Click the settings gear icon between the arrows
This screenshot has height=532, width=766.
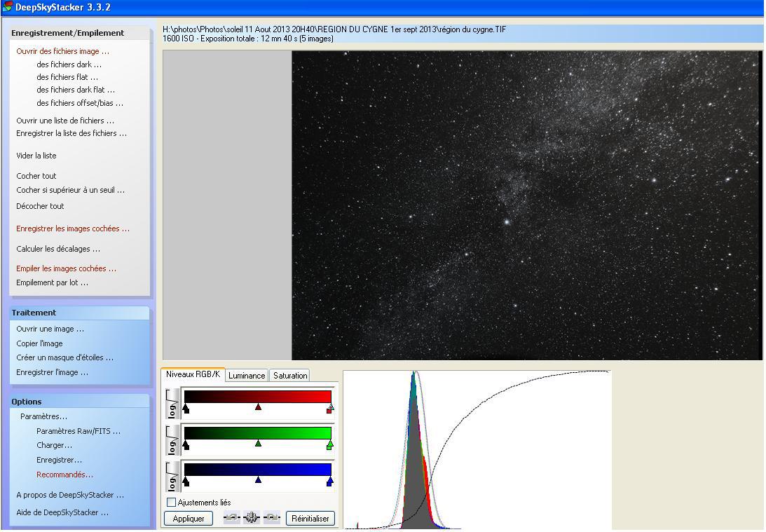click(251, 517)
